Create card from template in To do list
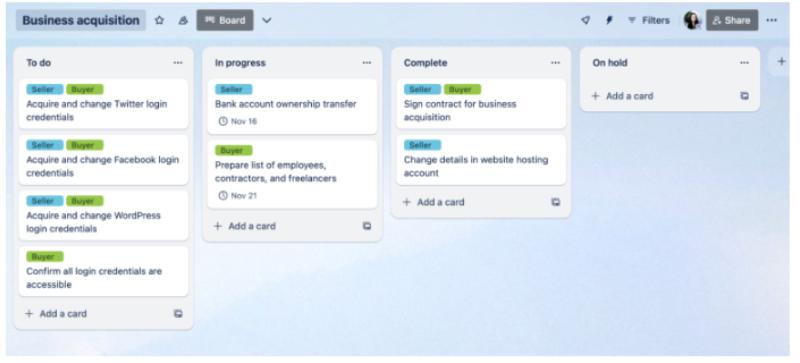The image size is (800, 363). pyautogui.click(x=178, y=313)
